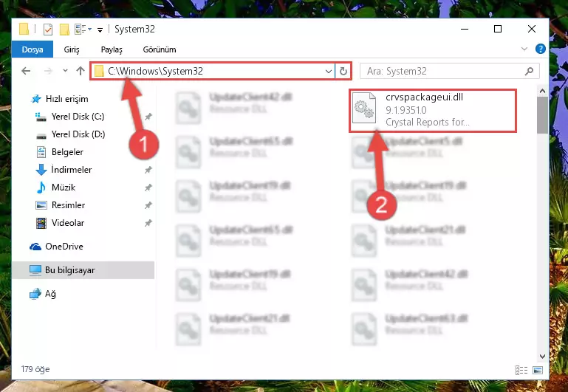This screenshot has width=568, height=392.
Task: Click the title bar folder icon
Action: click(24, 29)
